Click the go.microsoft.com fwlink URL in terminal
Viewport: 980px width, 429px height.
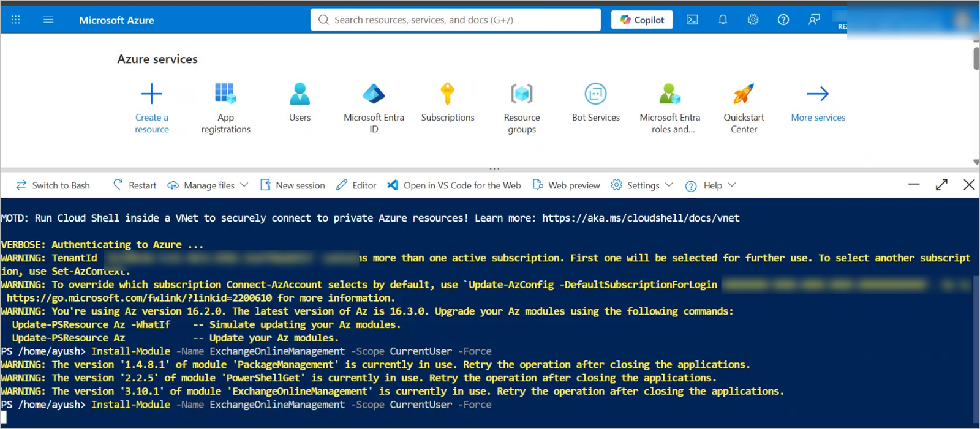(139, 298)
